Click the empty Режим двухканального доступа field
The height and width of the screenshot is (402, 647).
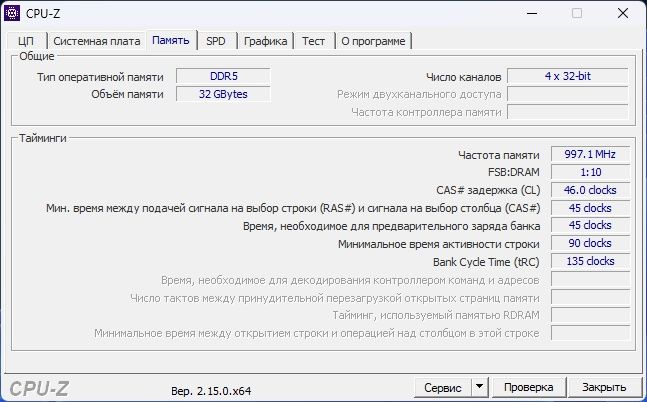point(568,94)
